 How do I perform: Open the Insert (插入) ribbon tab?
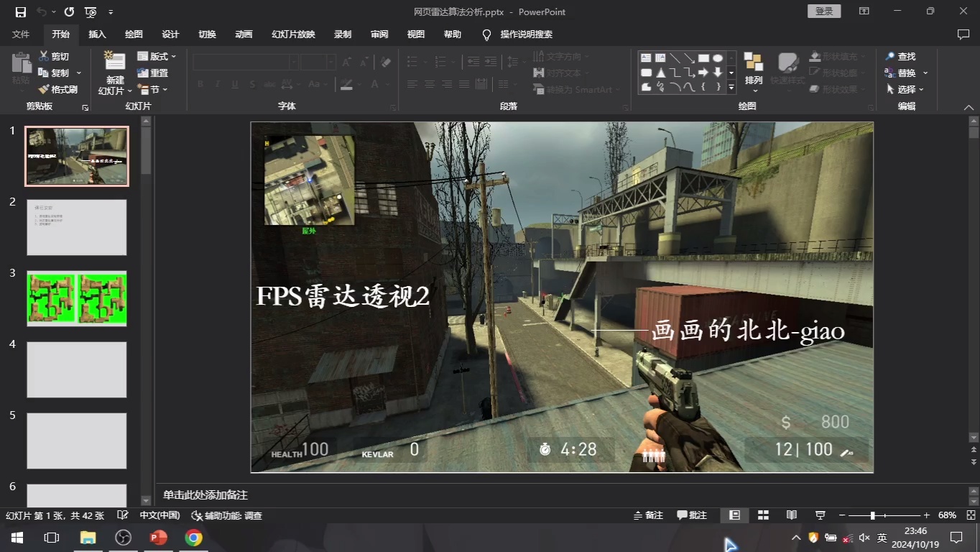(97, 34)
